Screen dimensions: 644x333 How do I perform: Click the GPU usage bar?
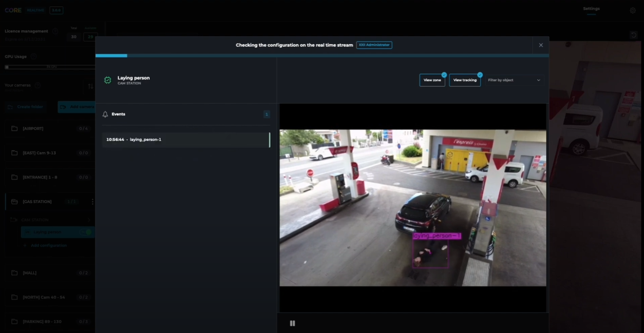[50, 67]
